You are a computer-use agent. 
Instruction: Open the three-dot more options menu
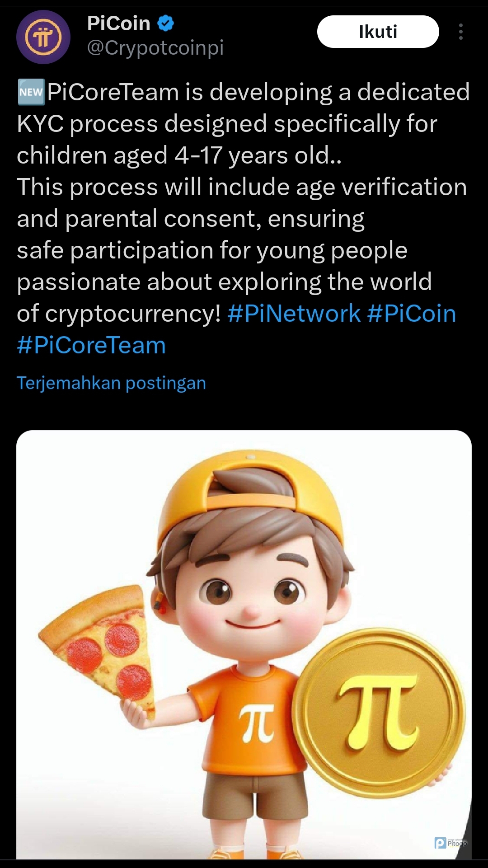pos(460,32)
